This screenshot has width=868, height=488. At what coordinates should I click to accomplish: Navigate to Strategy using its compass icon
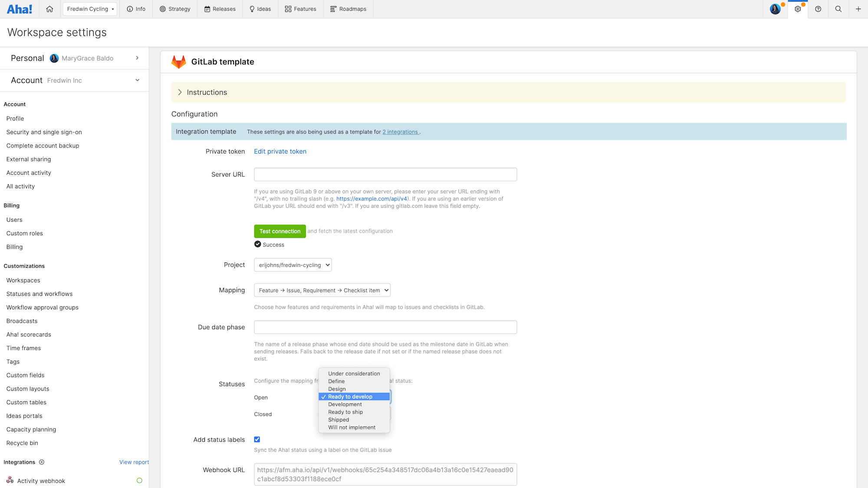click(175, 9)
